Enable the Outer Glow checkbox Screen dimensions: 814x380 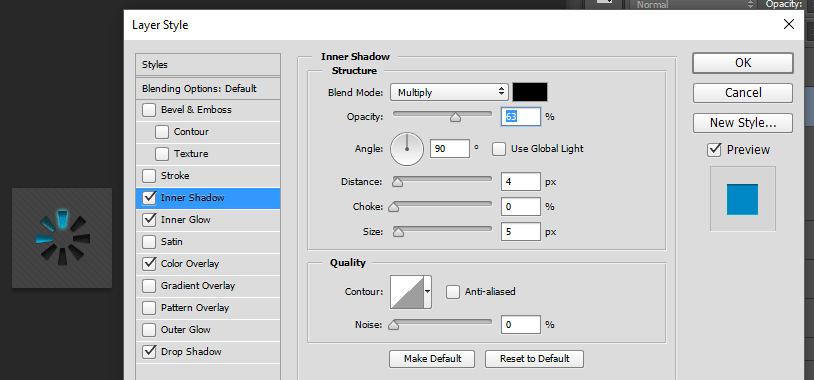tap(149, 330)
